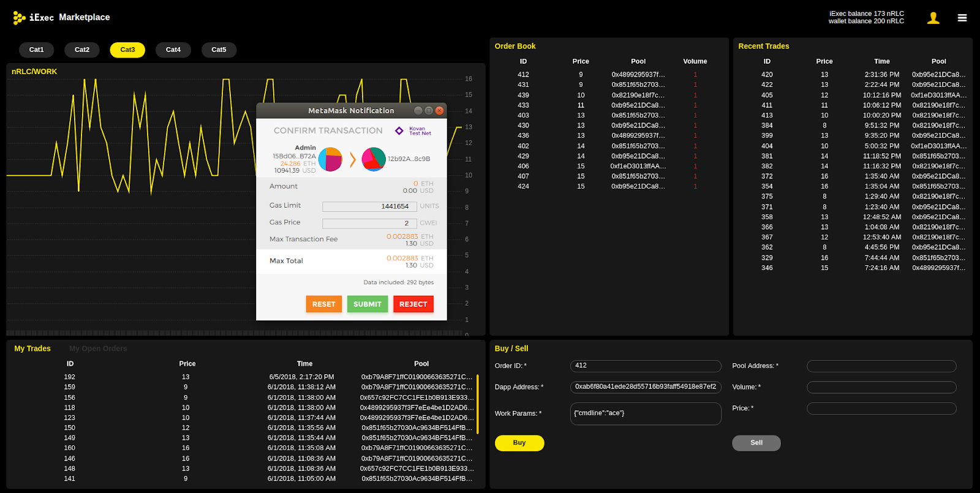The image size is (980, 493).
Task: Select Order Book row ID 430
Action: [x=609, y=126]
